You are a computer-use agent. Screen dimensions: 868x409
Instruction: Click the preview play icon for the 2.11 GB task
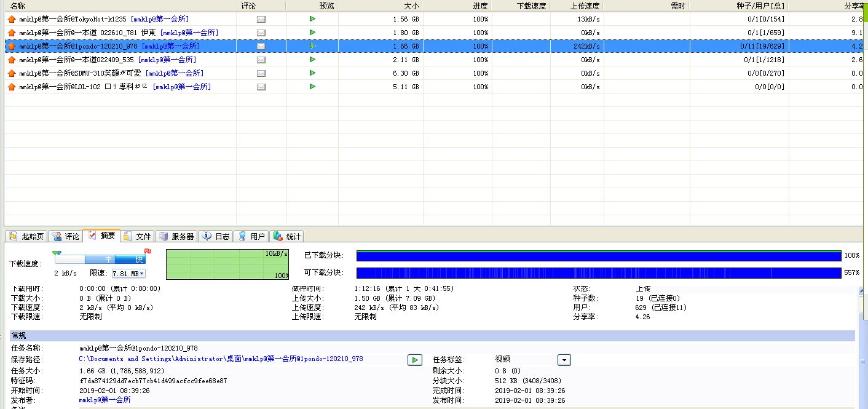[312, 60]
